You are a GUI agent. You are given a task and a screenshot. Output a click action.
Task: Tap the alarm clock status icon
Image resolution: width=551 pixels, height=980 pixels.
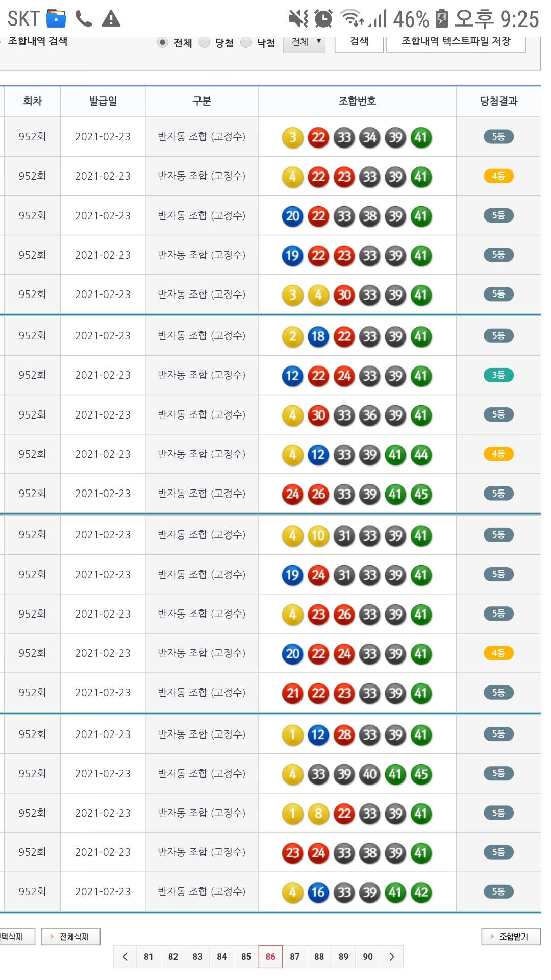tap(323, 19)
